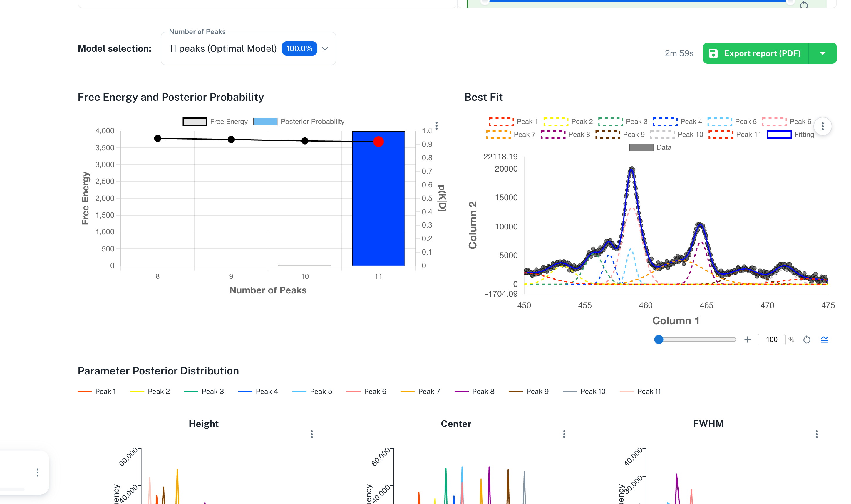The image size is (851, 504).
Task: Click the blue posterior probability bar
Action: [x=378, y=198]
